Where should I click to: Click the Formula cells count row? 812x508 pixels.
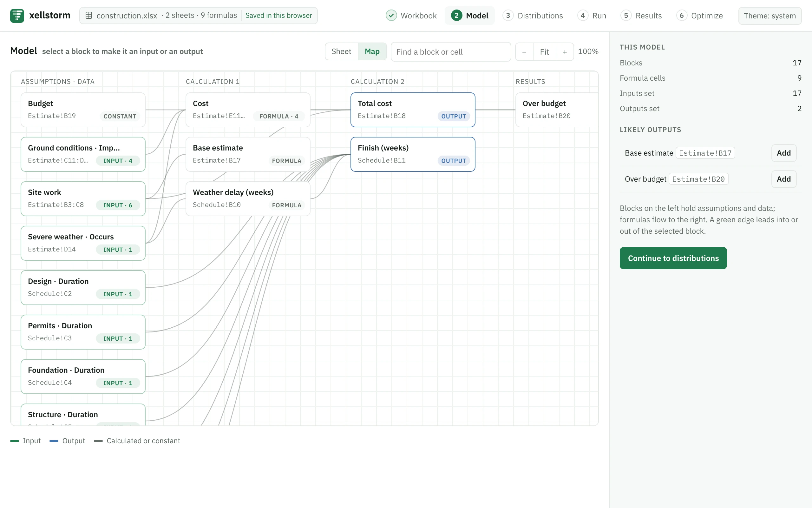(x=710, y=78)
